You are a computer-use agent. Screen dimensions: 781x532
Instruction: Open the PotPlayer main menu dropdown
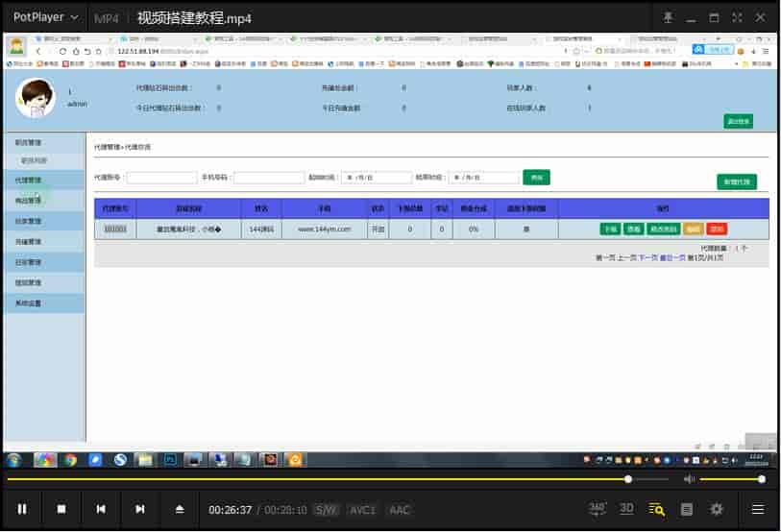(44, 17)
